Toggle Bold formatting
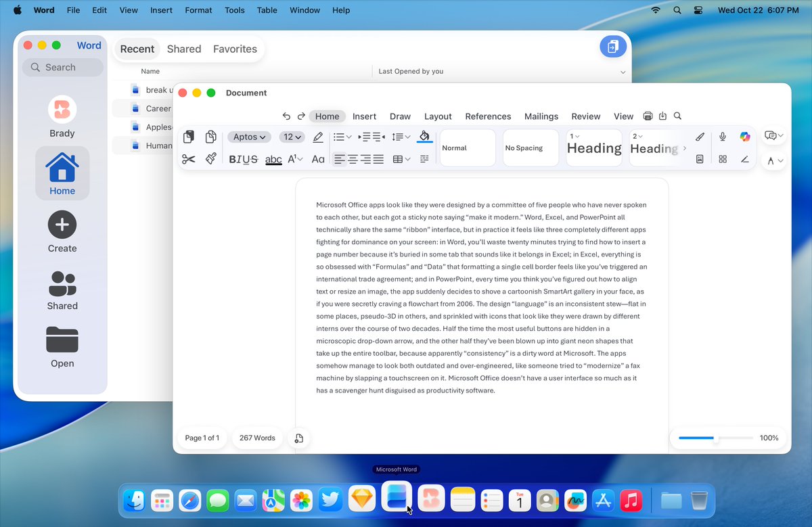The image size is (812, 527). click(232, 160)
